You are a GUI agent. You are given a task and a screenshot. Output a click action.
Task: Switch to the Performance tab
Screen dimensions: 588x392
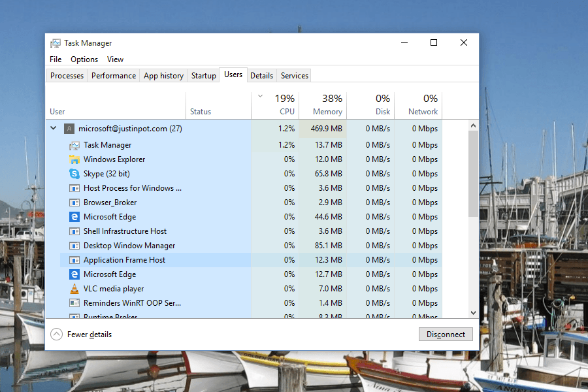(x=114, y=75)
